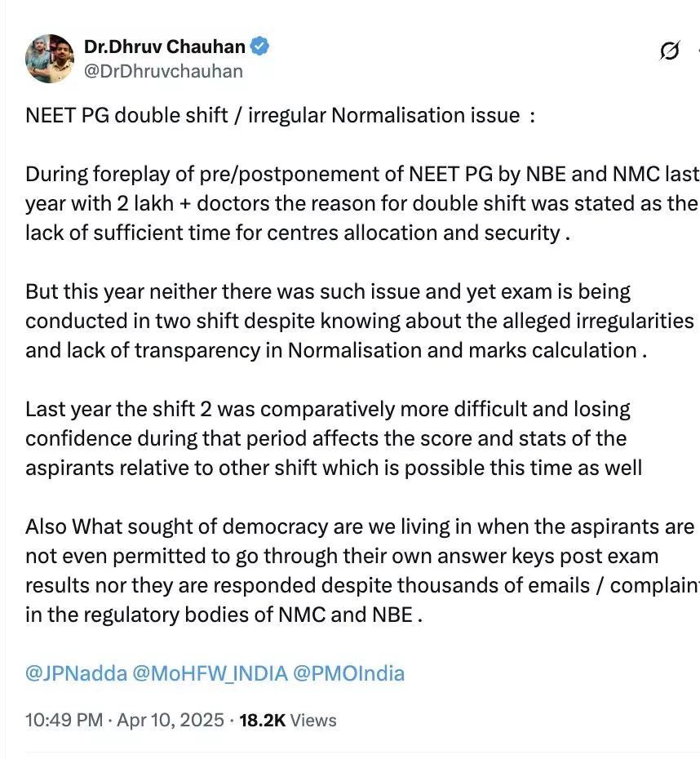Click the line starting "aspirants relative to other shift"
Screen dimensions: 700x759
[x=333, y=468]
